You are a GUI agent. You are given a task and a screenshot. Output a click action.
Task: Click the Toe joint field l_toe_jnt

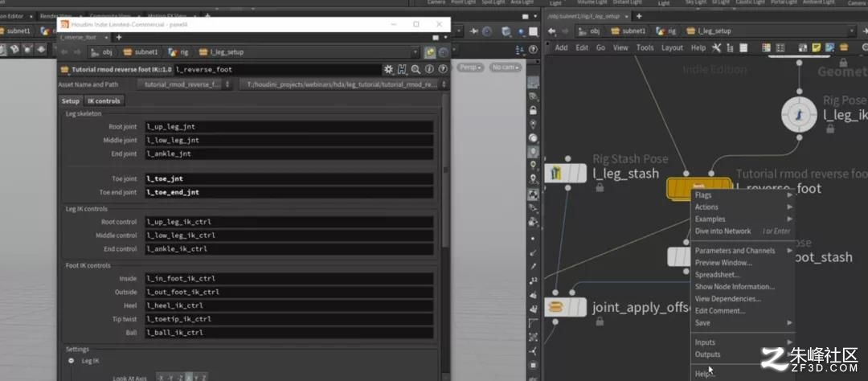(x=289, y=179)
